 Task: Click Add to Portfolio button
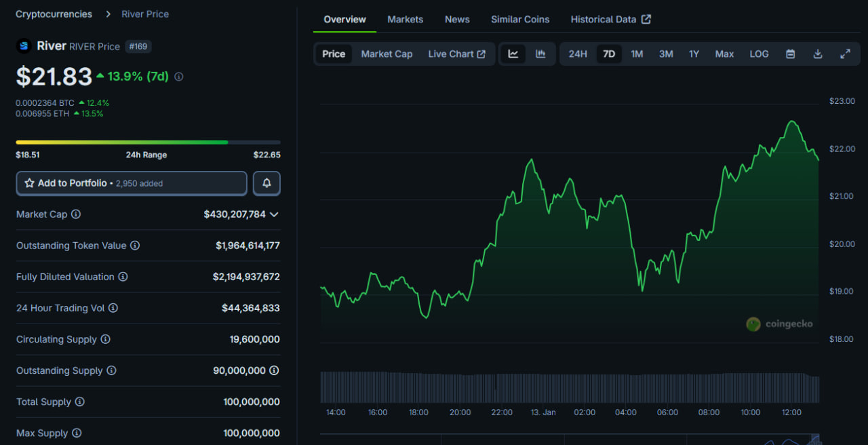[132, 183]
